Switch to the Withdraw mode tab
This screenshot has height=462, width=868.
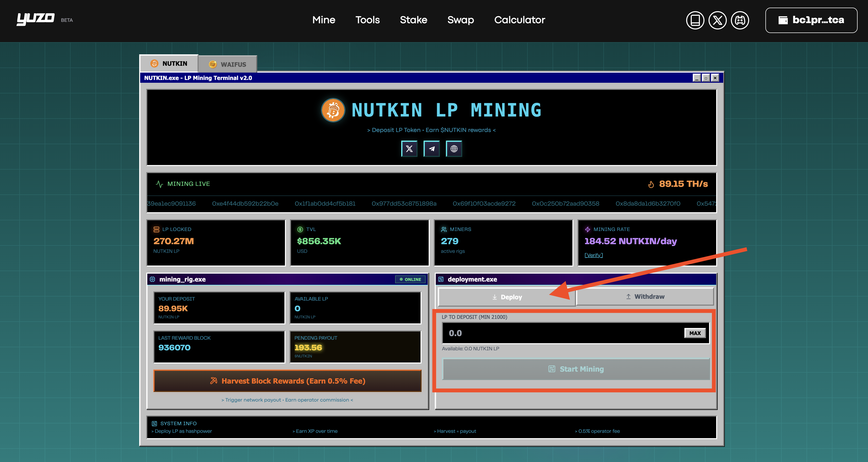[645, 297]
